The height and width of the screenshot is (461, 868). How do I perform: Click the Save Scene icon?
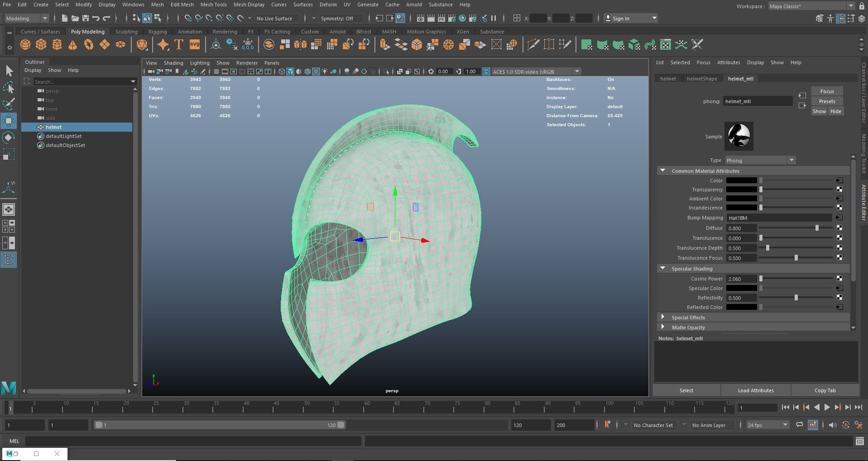coord(85,18)
